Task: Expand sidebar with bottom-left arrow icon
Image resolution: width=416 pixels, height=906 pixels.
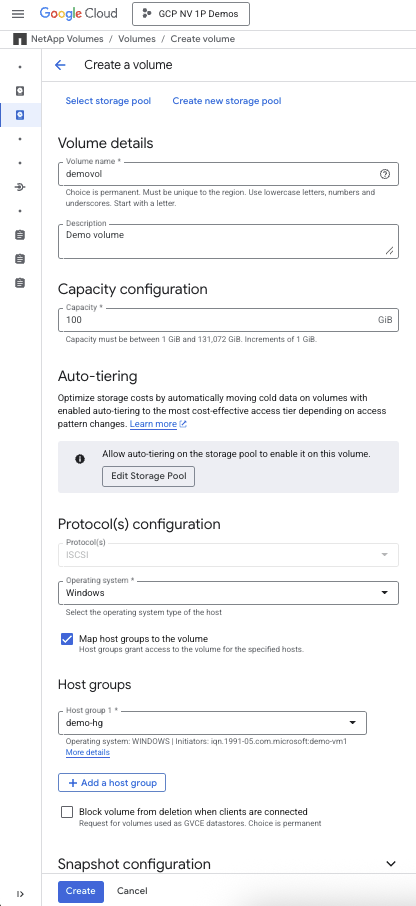Action: (x=20, y=894)
